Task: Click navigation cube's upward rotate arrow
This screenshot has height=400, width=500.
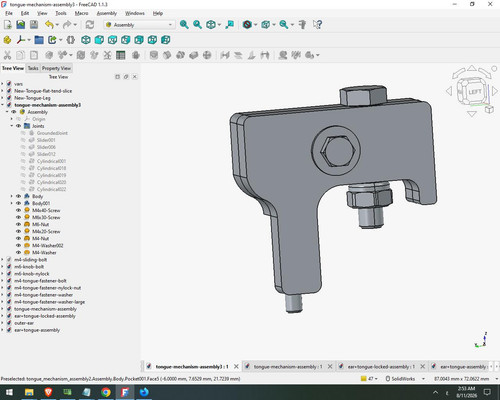Action: click(x=472, y=68)
